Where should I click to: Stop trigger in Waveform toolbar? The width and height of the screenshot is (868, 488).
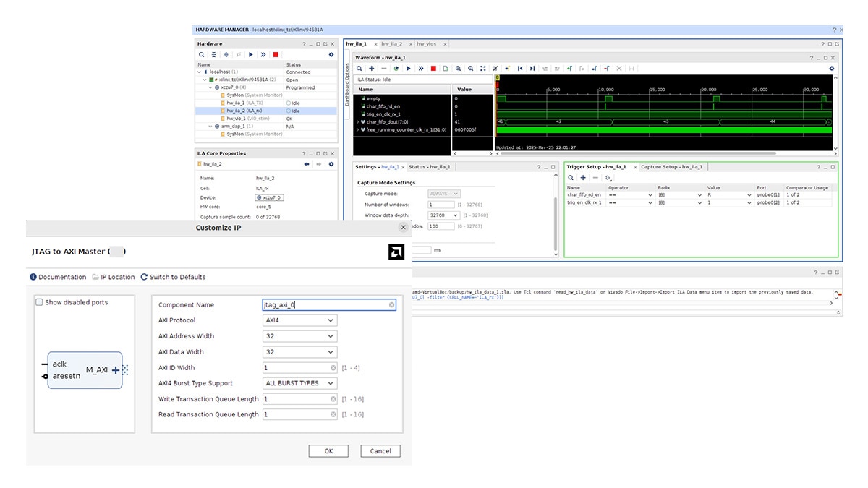point(433,69)
